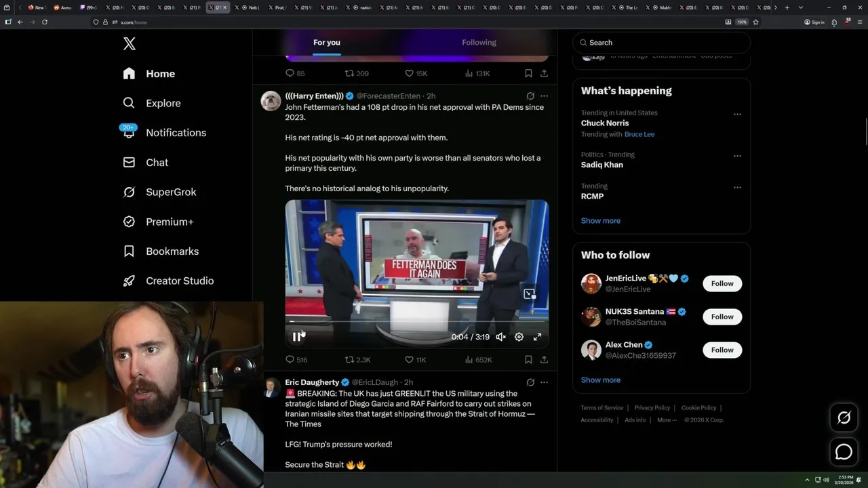Follow Alex Chen
The height and width of the screenshot is (488, 868).
(x=722, y=350)
